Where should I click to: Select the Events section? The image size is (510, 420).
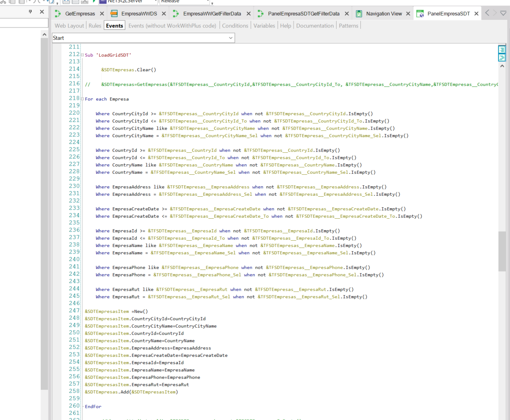point(114,26)
